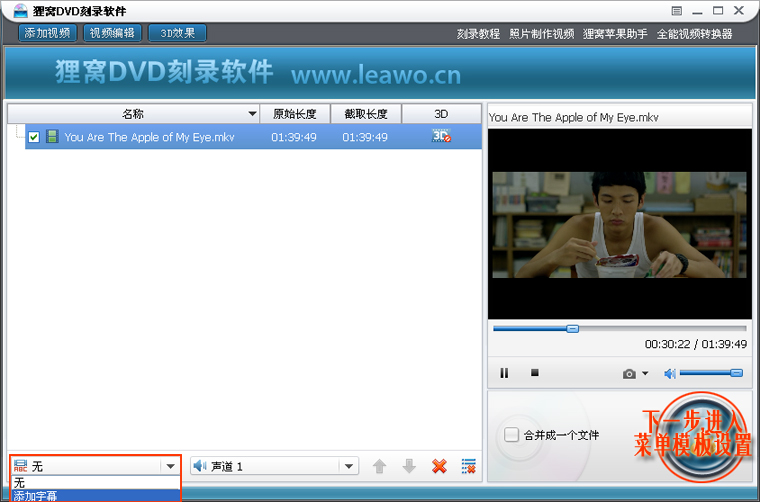This screenshot has height=502, width=760.
Task: Open the 照片制作视频 link
Action: [x=541, y=34]
